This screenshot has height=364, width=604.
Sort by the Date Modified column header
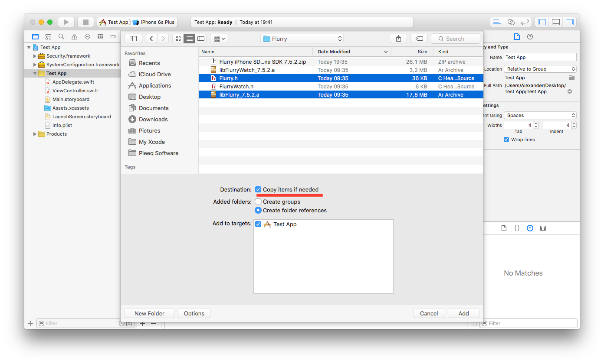tap(352, 52)
